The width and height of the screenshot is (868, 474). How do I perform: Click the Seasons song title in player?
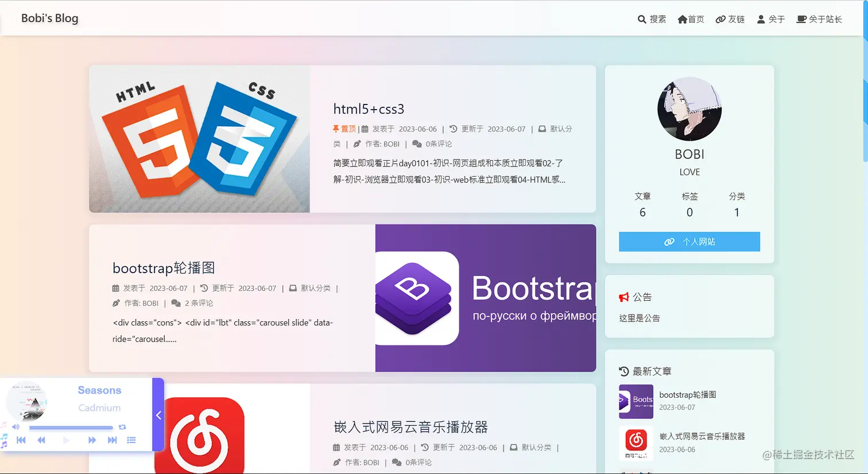point(99,390)
